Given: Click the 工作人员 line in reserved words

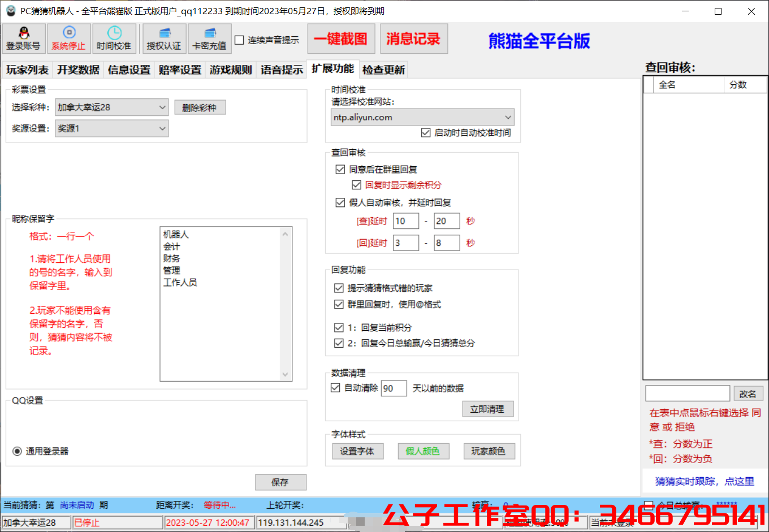Looking at the screenshot, I should pos(180,282).
